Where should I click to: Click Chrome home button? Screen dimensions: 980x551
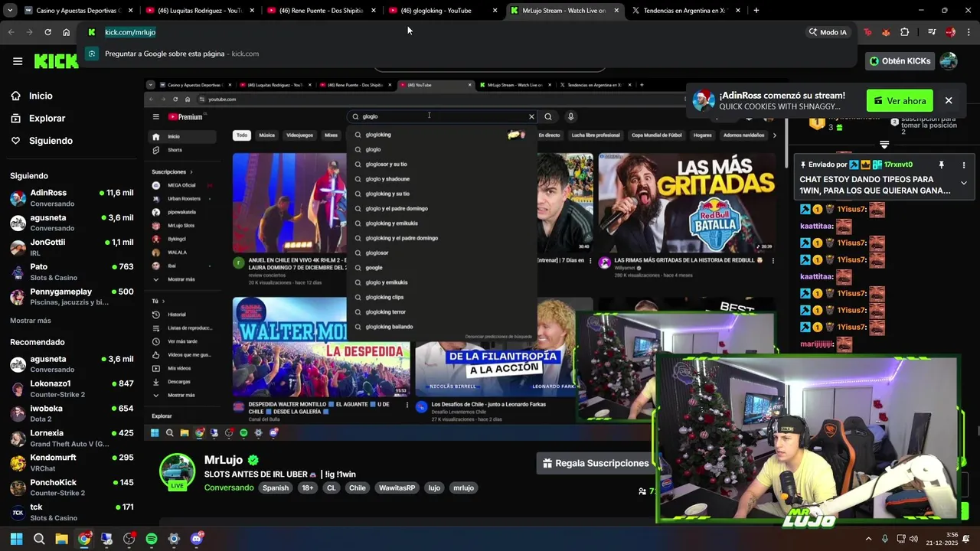pos(66,32)
